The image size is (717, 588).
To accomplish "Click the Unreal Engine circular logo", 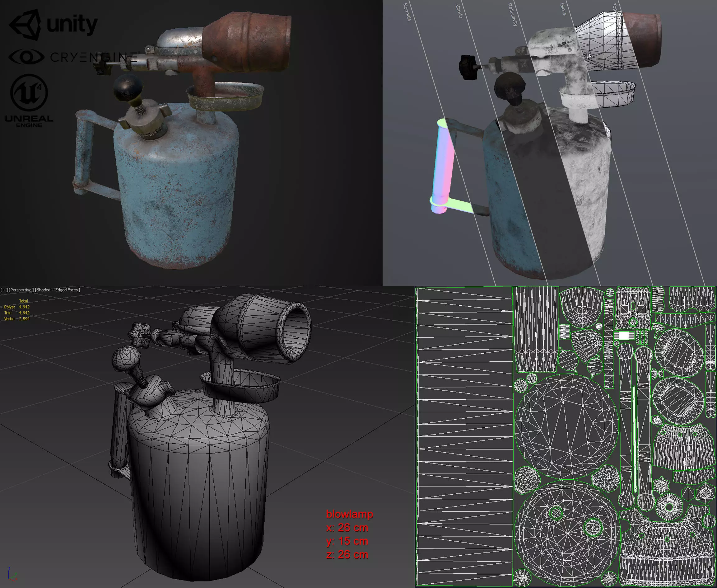I will click(29, 92).
